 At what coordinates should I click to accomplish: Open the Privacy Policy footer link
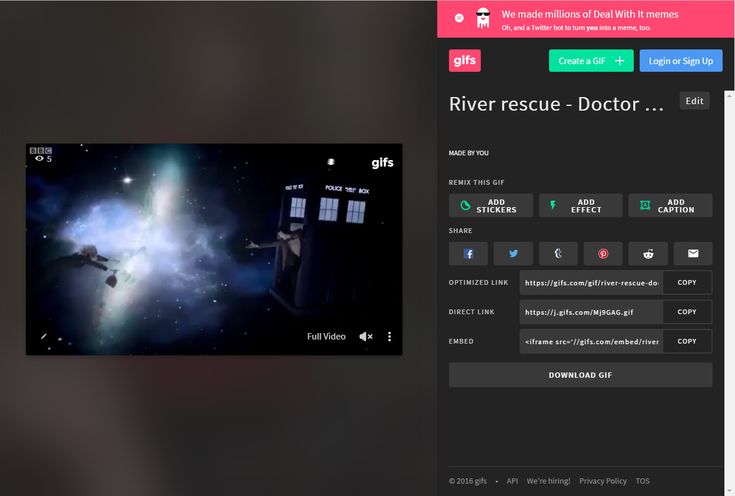603,481
